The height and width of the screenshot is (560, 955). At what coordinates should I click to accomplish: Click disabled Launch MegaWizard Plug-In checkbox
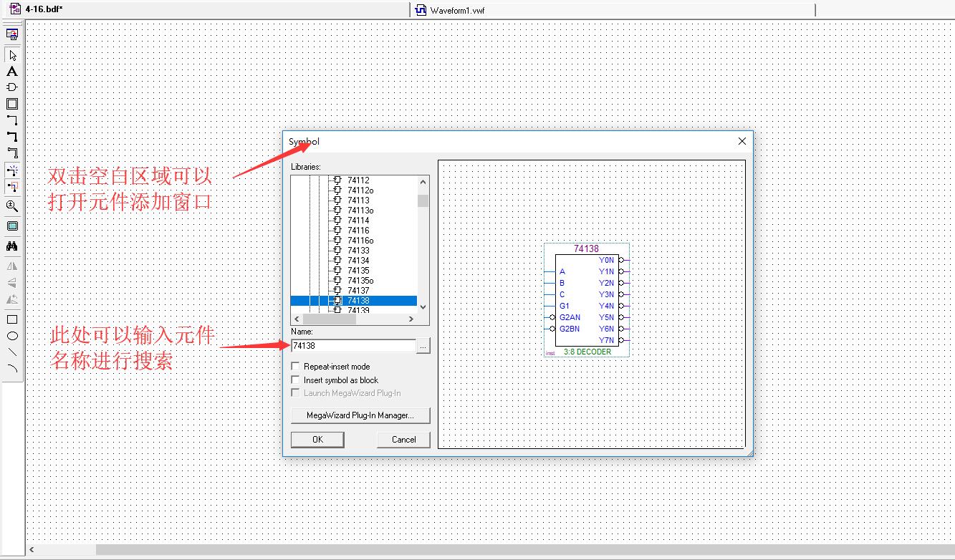tap(295, 393)
